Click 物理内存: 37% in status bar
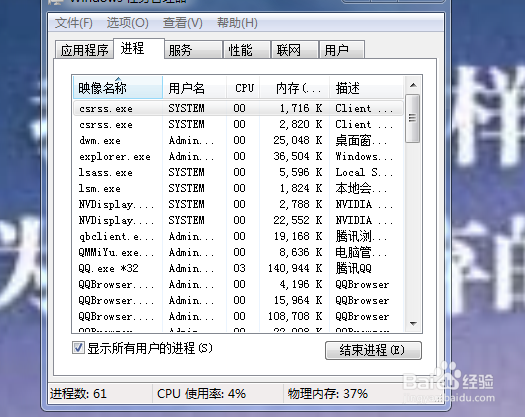This screenshot has width=525, height=417. tap(327, 393)
